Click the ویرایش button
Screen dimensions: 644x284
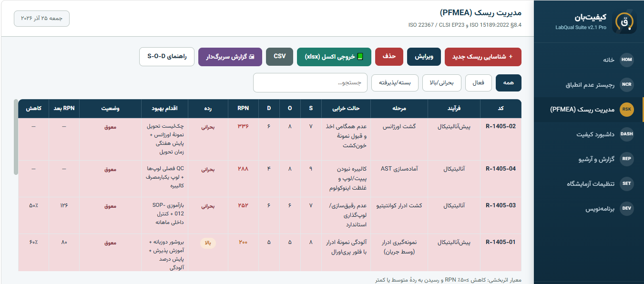424,57
